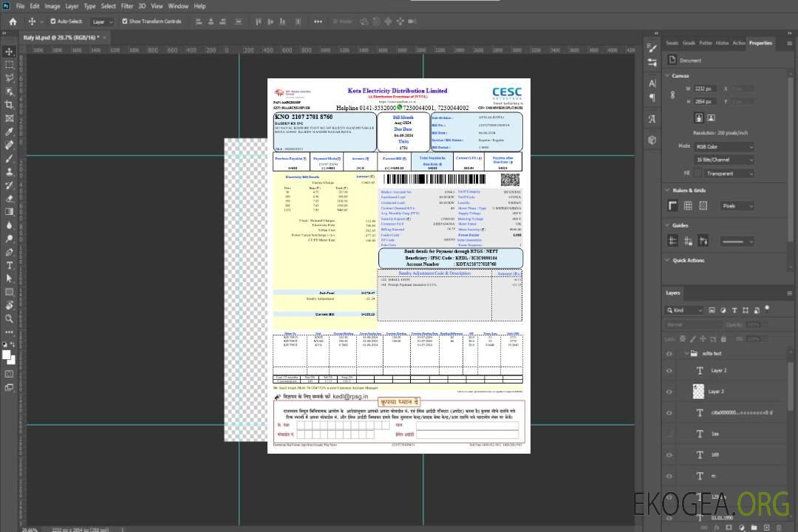This screenshot has height=532, width=798.
Task: Show the grid in Rulers & Grids
Action: pos(687,206)
